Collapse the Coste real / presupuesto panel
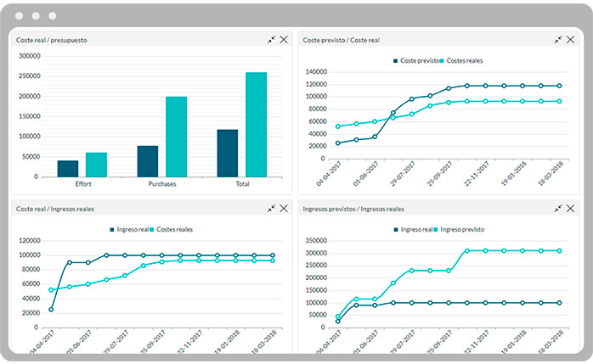The height and width of the screenshot is (364, 593). [272, 40]
